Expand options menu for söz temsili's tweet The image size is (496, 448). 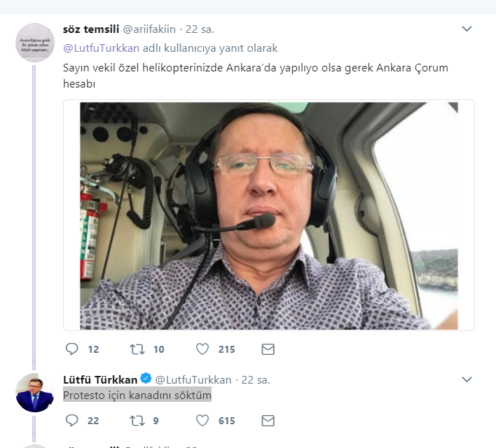(x=467, y=29)
